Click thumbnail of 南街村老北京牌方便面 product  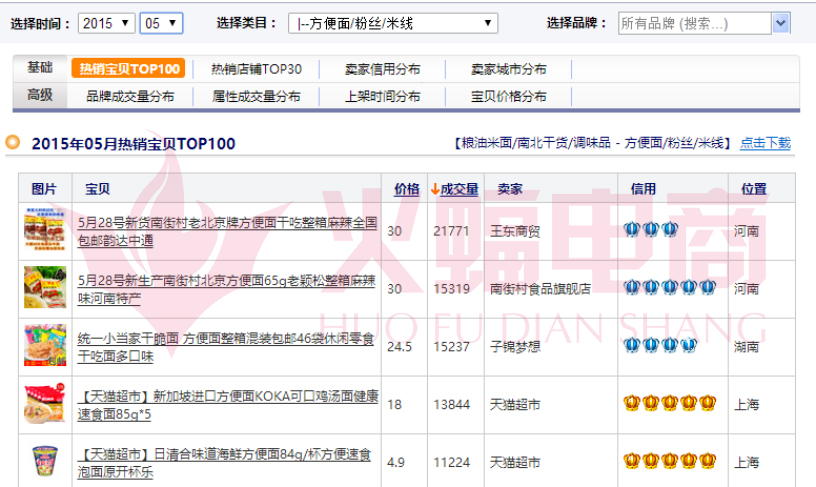click(x=45, y=229)
